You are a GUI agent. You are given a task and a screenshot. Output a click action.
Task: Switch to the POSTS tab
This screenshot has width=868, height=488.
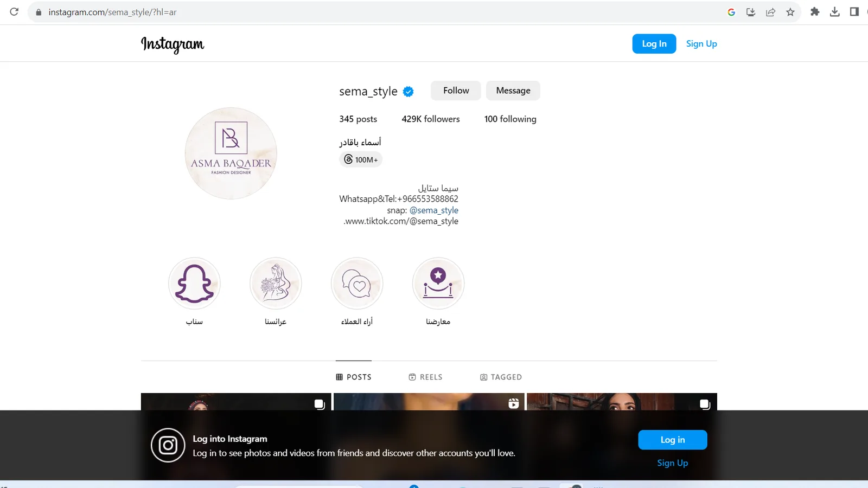pos(354,377)
